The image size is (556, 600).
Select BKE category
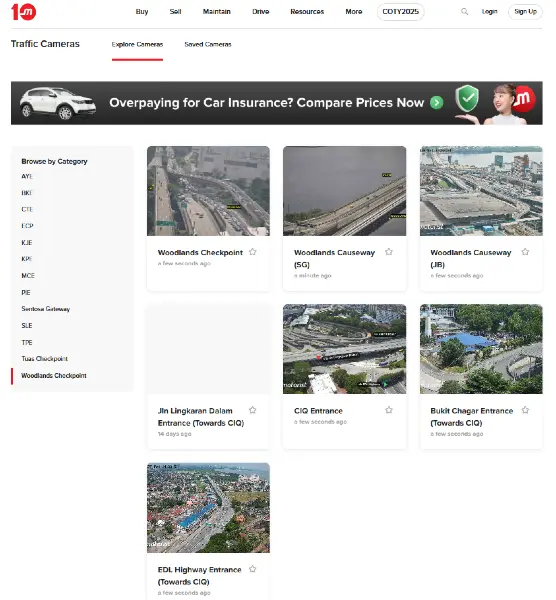(x=27, y=193)
